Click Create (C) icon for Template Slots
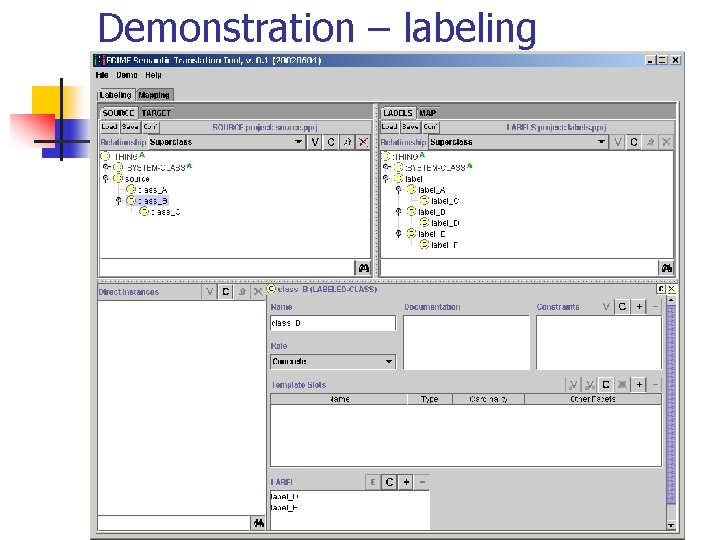 click(606, 384)
